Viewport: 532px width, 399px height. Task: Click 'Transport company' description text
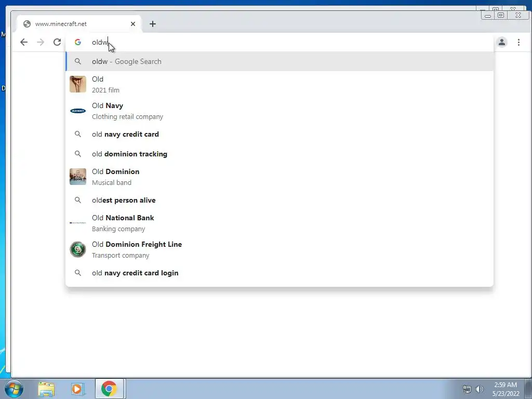pyautogui.click(x=121, y=256)
